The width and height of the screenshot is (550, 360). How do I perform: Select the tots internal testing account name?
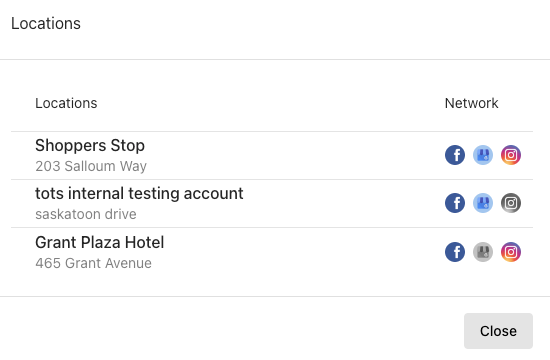(x=139, y=193)
